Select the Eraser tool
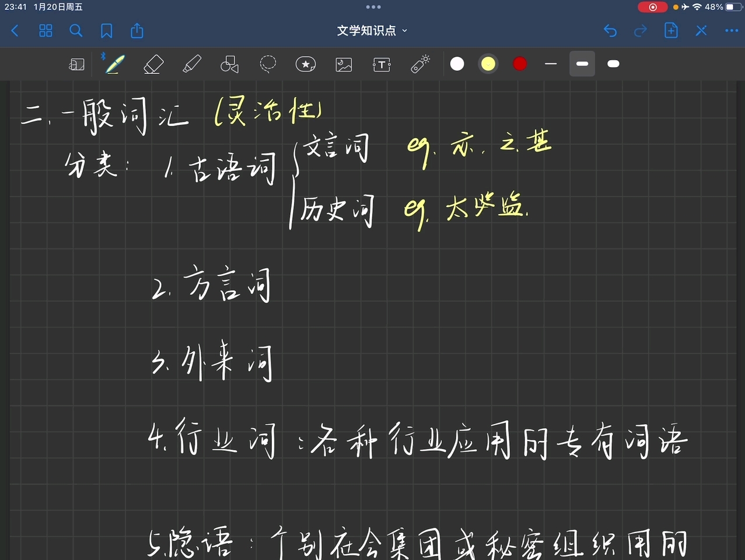 [x=153, y=64]
